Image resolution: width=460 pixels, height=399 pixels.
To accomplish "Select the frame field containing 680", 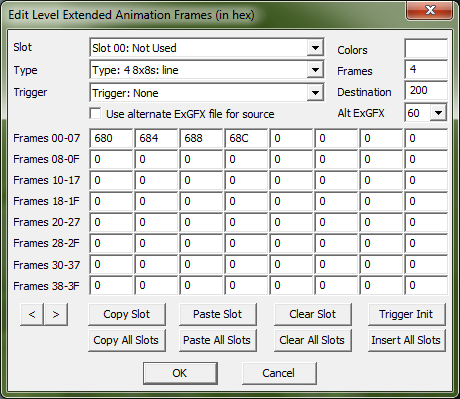I will [111, 138].
